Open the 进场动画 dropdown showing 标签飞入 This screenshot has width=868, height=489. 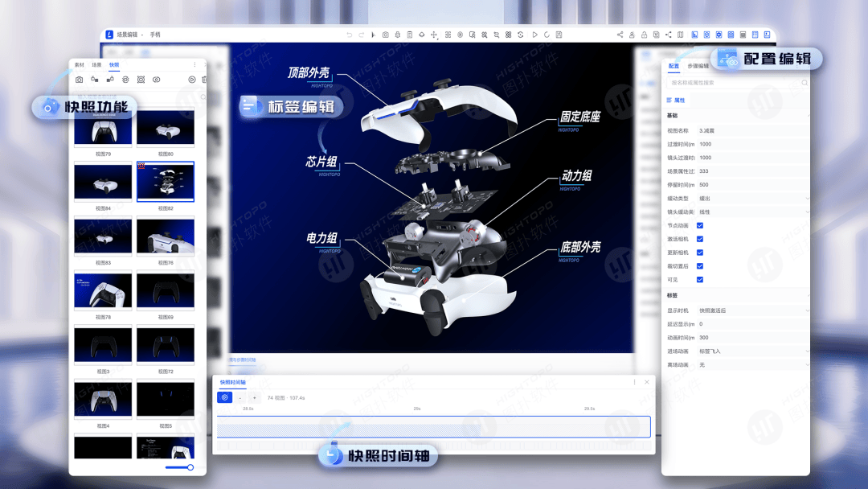pyautogui.click(x=753, y=351)
